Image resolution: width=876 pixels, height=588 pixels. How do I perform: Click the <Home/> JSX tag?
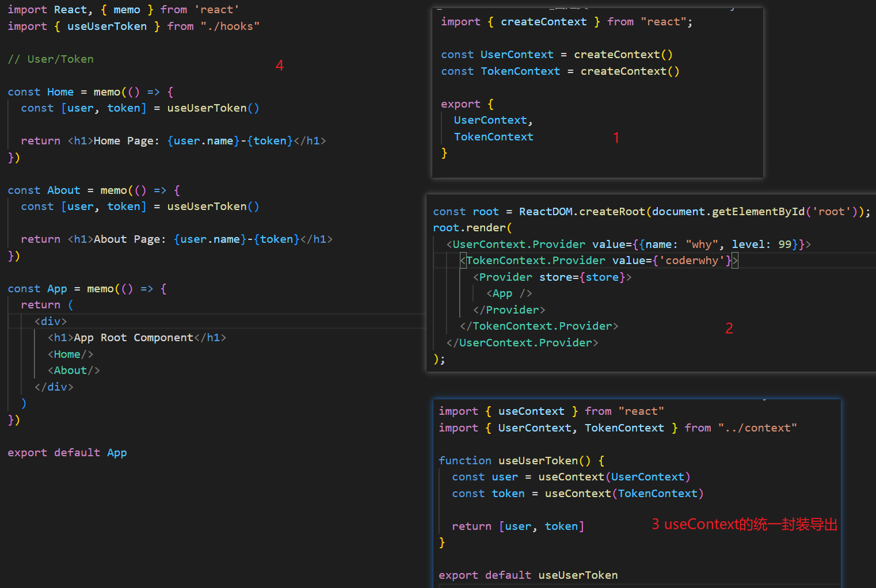click(70, 354)
